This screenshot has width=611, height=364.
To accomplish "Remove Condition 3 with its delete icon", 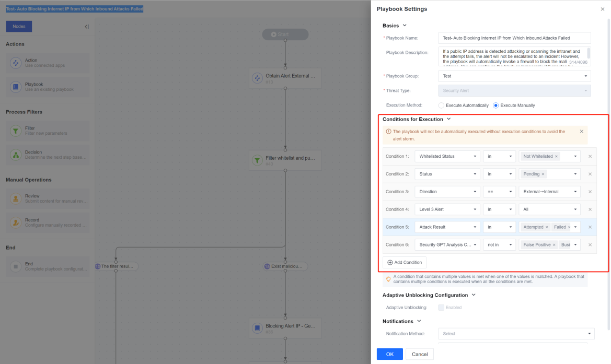I will pos(590,192).
